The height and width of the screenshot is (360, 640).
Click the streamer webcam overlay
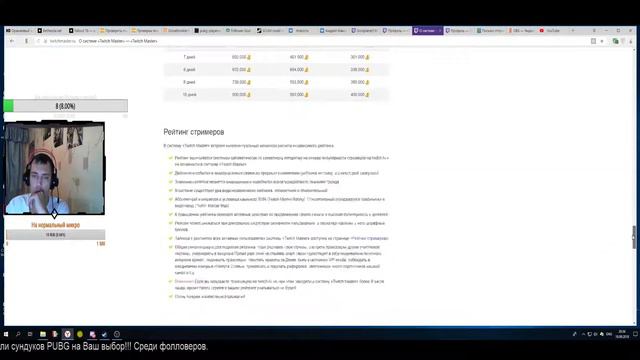[54, 168]
